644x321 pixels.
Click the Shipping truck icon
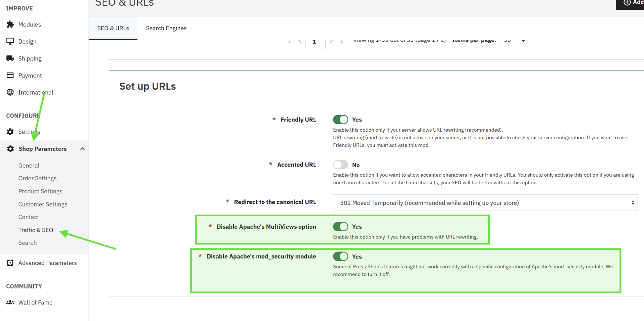coord(10,58)
